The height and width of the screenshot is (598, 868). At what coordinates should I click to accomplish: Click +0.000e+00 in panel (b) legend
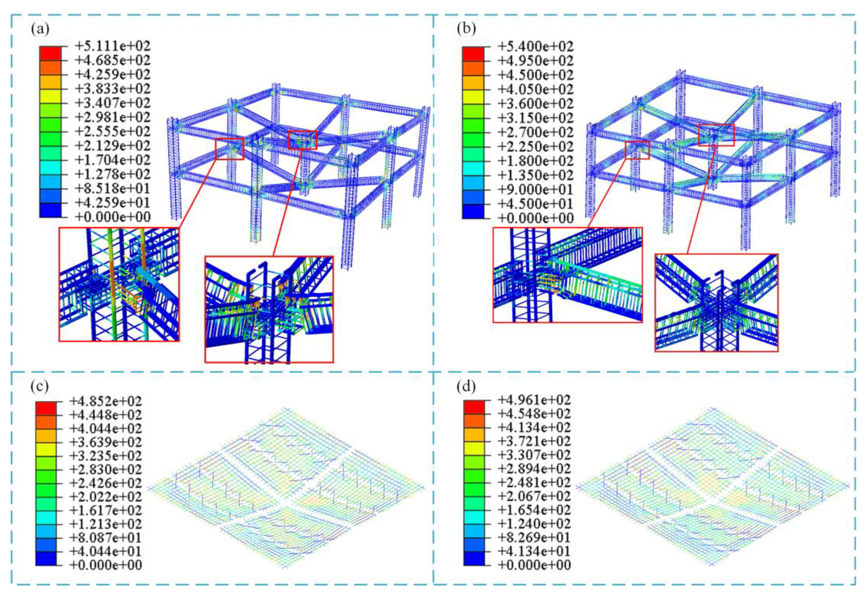(x=536, y=218)
